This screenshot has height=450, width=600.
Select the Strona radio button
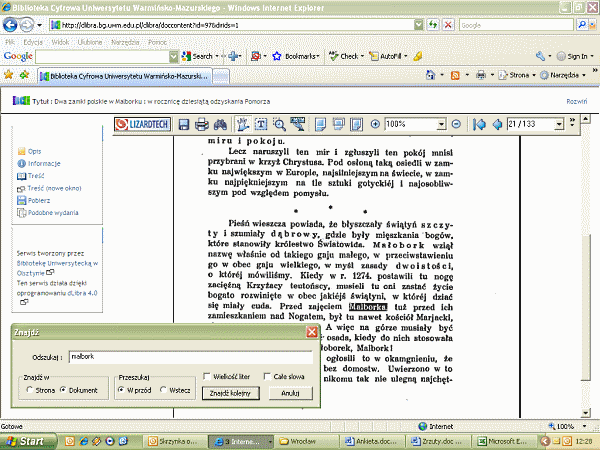click(28, 390)
